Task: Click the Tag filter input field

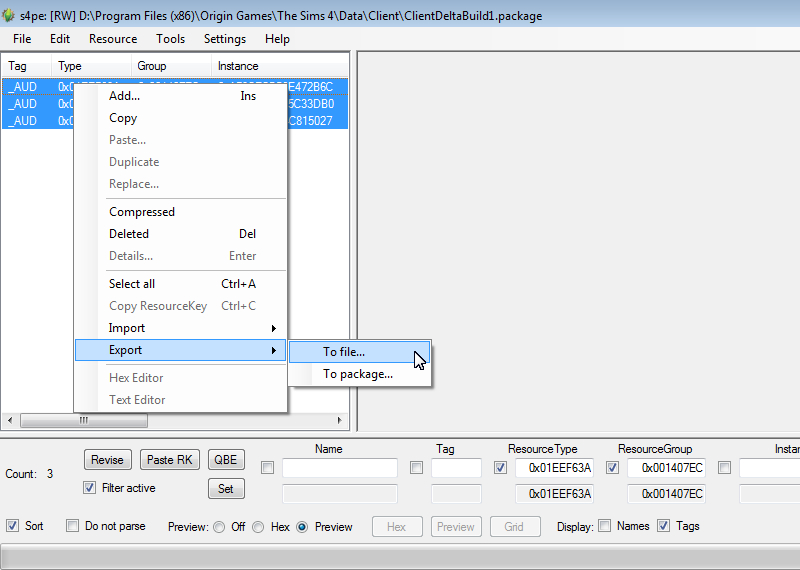Action: point(456,468)
